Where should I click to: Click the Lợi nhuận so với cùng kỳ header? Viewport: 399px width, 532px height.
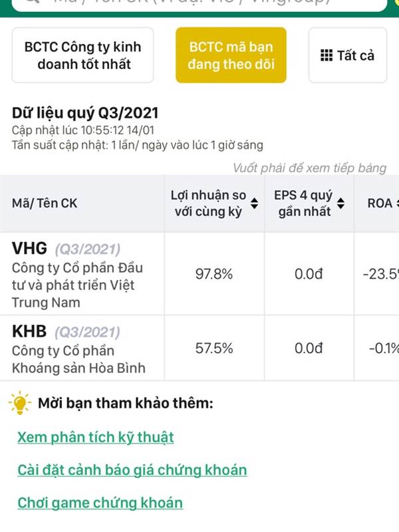pyautogui.click(x=208, y=203)
